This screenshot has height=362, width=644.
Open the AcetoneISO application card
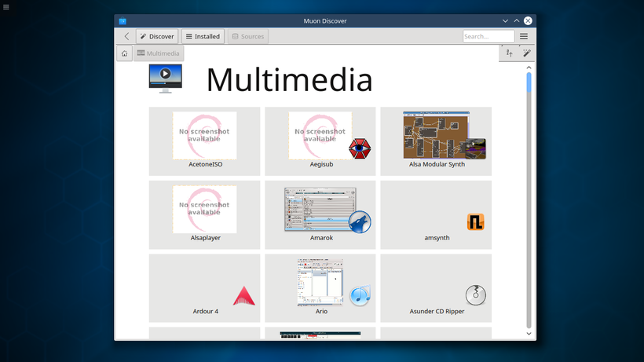click(204, 141)
